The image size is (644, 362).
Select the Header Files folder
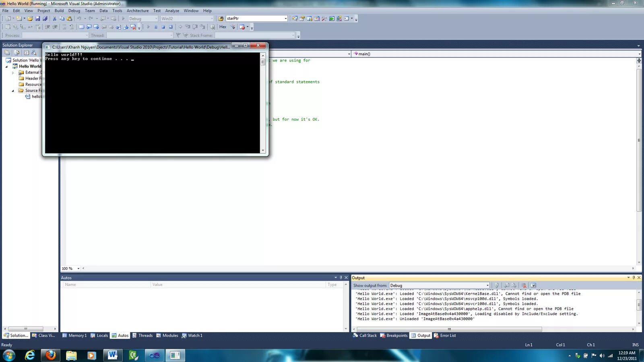(x=30, y=78)
